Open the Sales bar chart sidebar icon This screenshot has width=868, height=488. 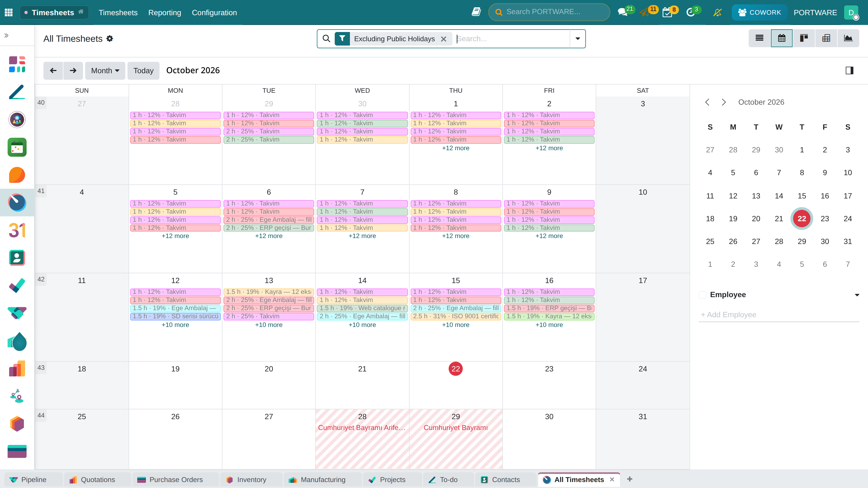[x=17, y=368]
